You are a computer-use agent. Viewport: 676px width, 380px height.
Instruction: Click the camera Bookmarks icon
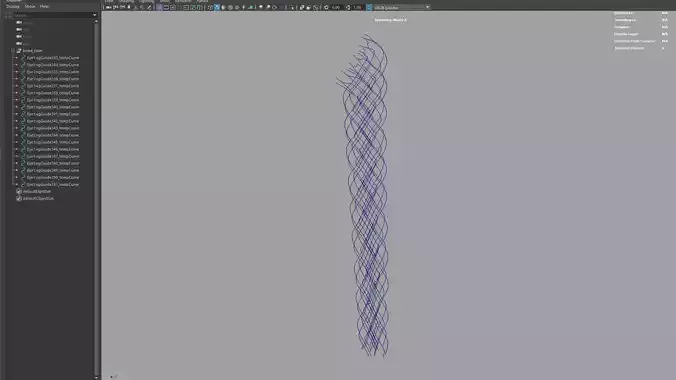(129, 7)
